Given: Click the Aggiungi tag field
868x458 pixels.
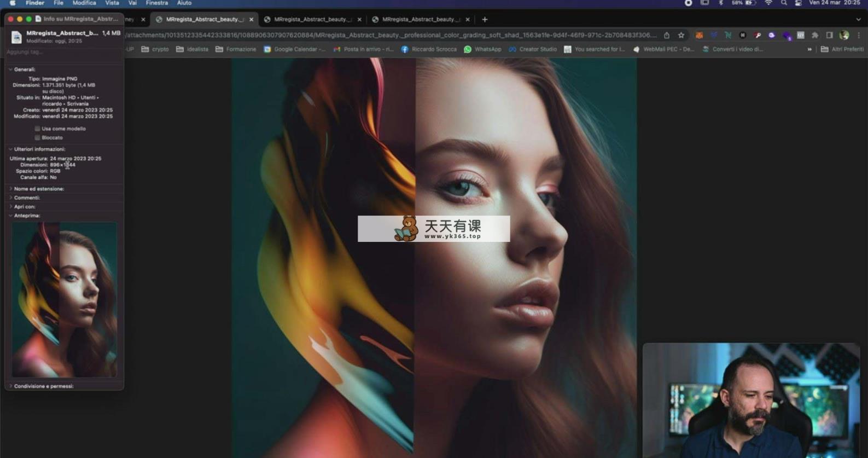Looking at the screenshot, I should (64, 52).
